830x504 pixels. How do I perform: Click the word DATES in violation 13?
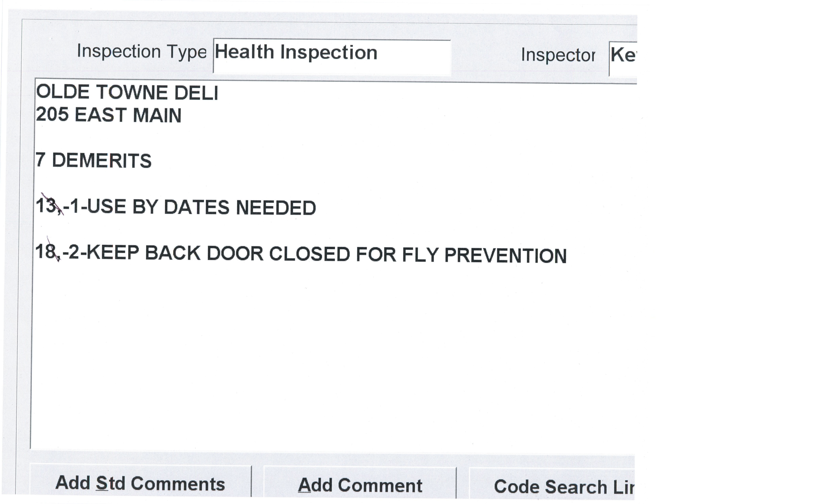pyautogui.click(x=196, y=207)
